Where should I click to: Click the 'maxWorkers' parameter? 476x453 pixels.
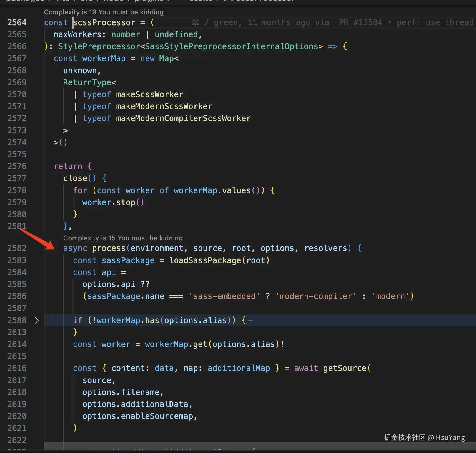coord(77,34)
